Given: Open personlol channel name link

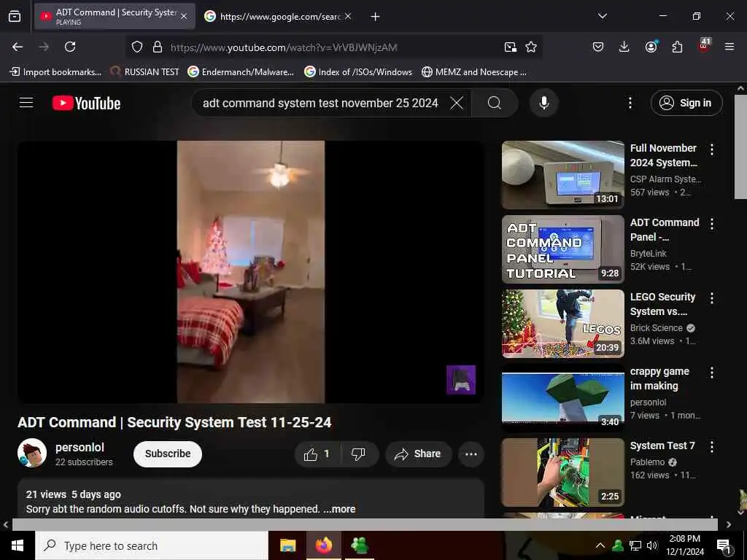Looking at the screenshot, I should coord(80,447).
